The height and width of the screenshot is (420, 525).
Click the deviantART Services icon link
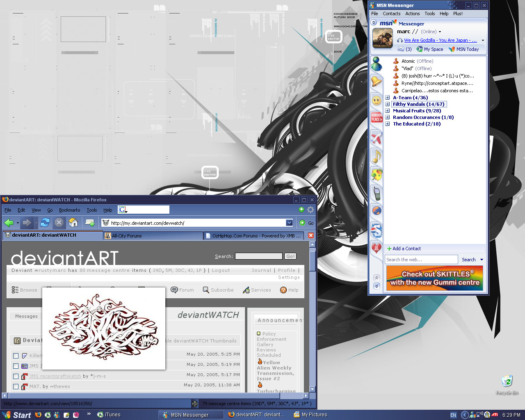(x=257, y=290)
